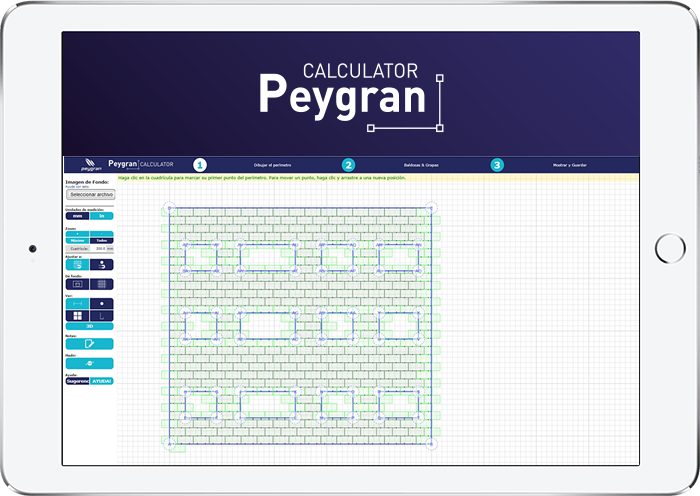Click the iPad home button
Image resolution: width=700 pixels, height=496 pixels.
(670, 248)
